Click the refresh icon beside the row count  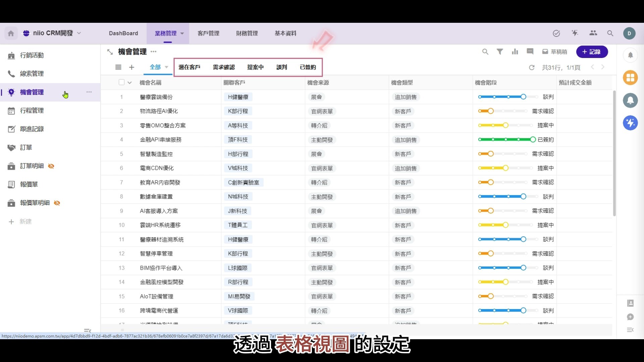[x=532, y=67]
